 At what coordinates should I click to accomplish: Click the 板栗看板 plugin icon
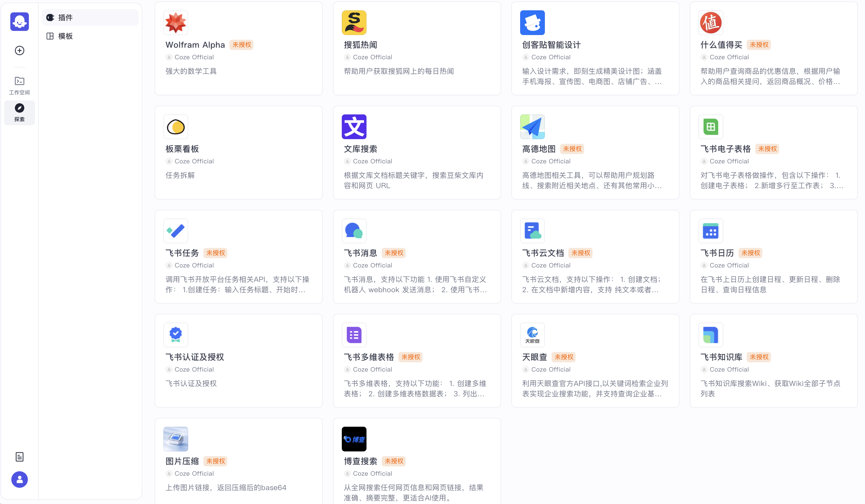(176, 127)
